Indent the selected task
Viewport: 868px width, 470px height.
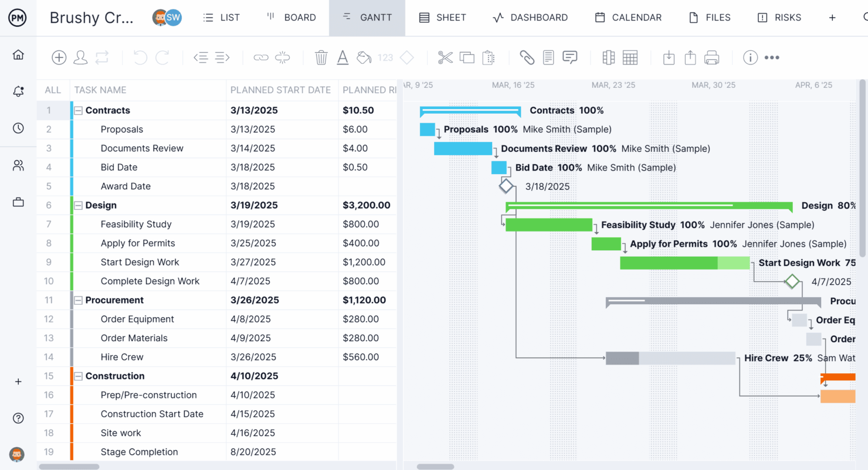click(x=221, y=57)
